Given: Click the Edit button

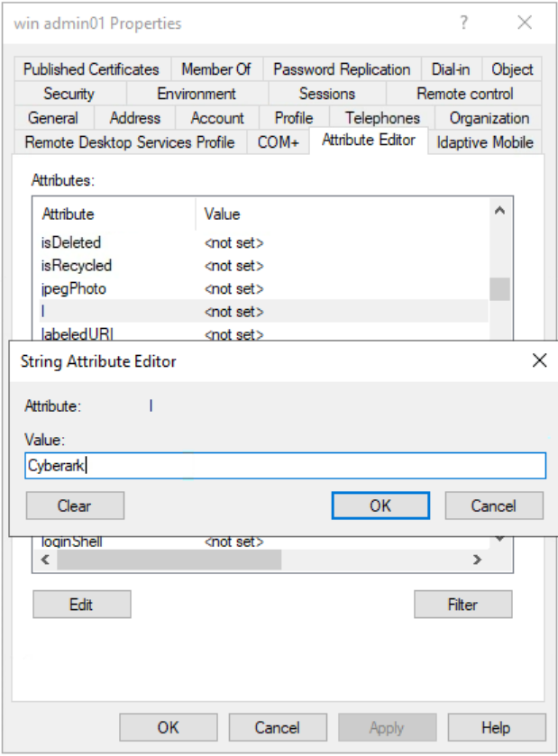Looking at the screenshot, I should (81, 604).
